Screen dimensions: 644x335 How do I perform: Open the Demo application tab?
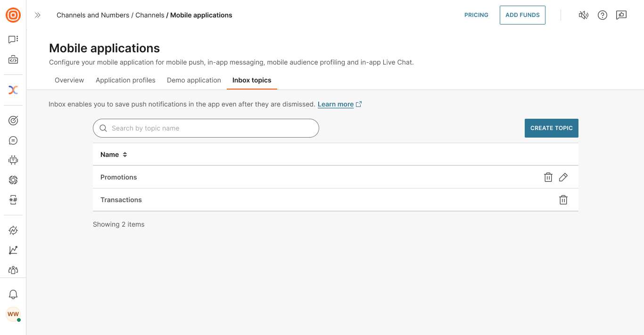[194, 80]
